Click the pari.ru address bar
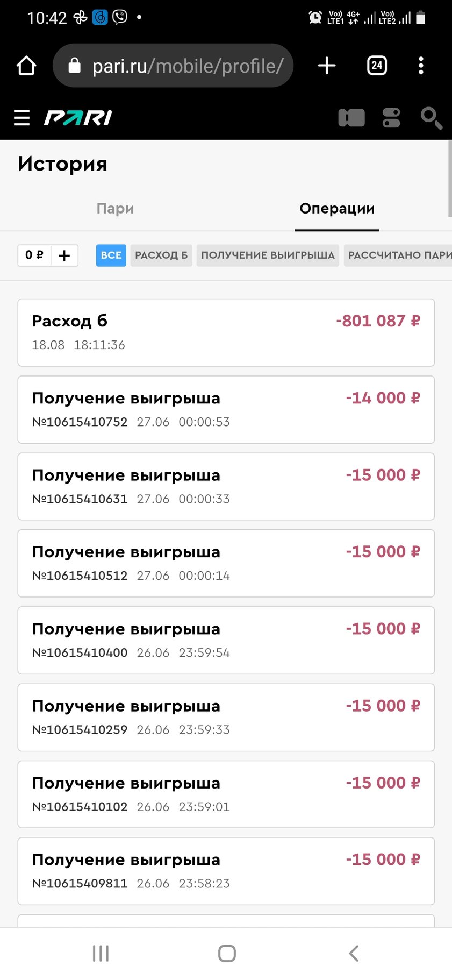The image size is (452, 980). [x=173, y=66]
